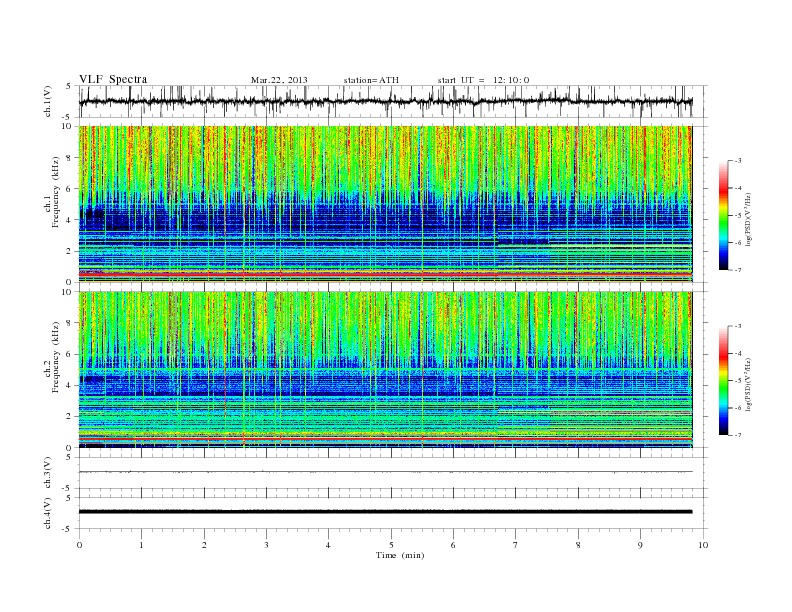Screen dimensions: 792x612
Task: Click time-axis tick label "7" at bottom
Action: point(516,545)
